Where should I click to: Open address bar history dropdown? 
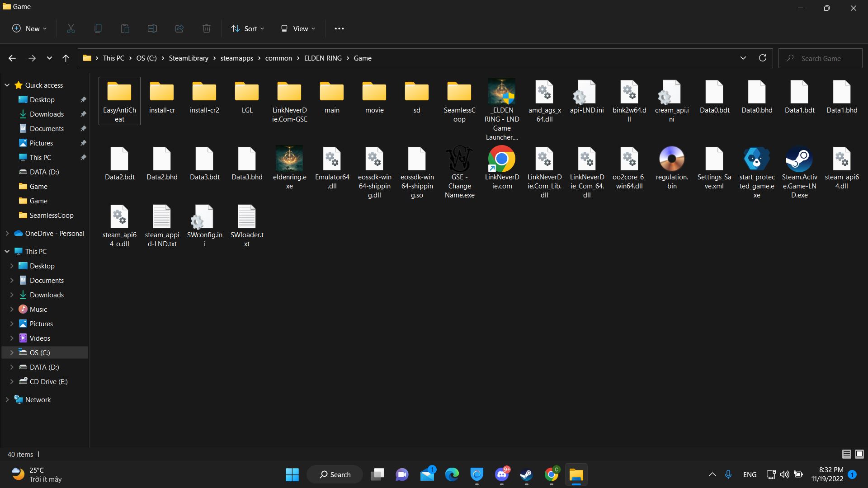tap(743, 58)
